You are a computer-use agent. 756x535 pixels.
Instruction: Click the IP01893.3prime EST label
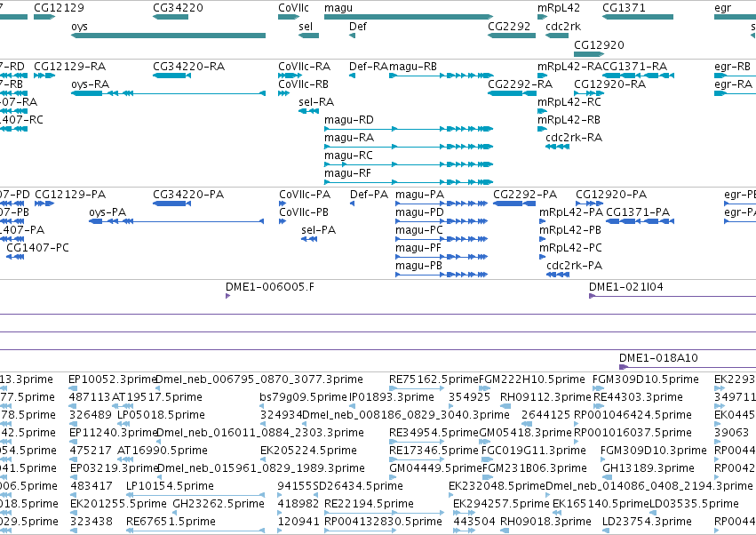point(392,397)
